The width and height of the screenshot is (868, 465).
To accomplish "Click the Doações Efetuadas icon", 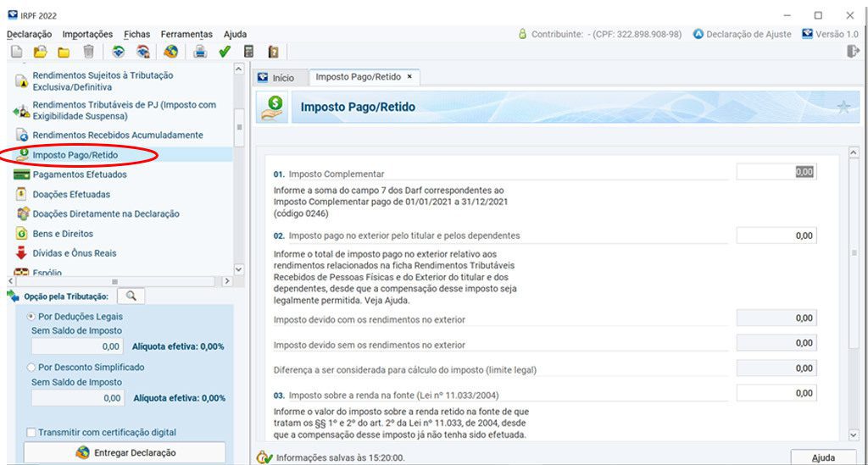I will click(x=21, y=194).
